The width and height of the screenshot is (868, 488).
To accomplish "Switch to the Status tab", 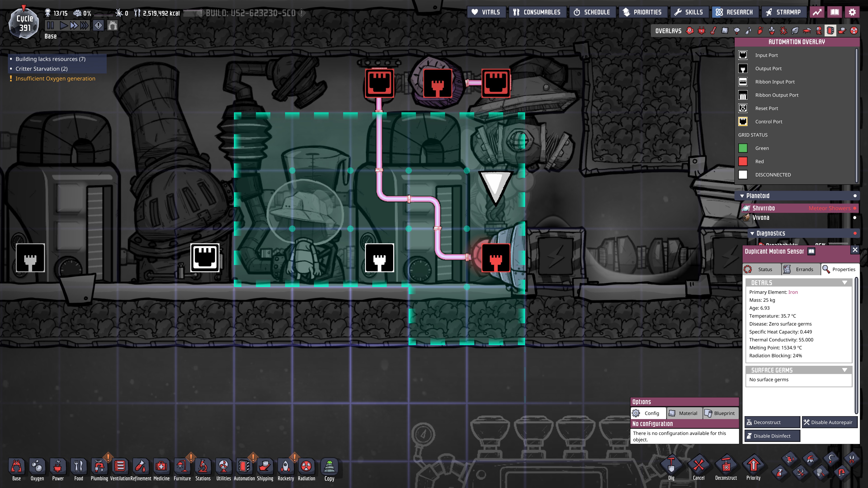I will click(762, 270).
